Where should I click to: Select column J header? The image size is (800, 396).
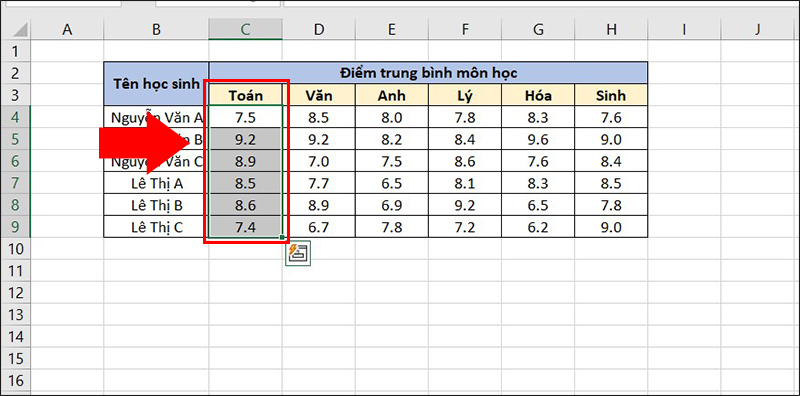tap(758, 30)
